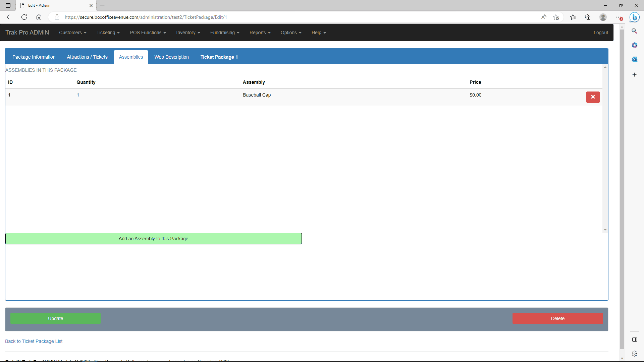644x362 pixels.
Task: Expand the Options menu
Action: pyautogui.click(x=291, y=33)
